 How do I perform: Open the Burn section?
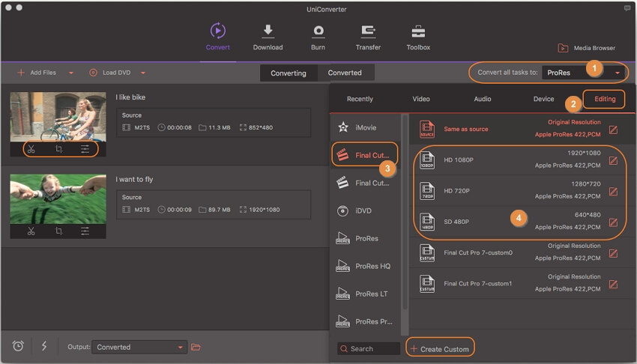tap(318, 37)
